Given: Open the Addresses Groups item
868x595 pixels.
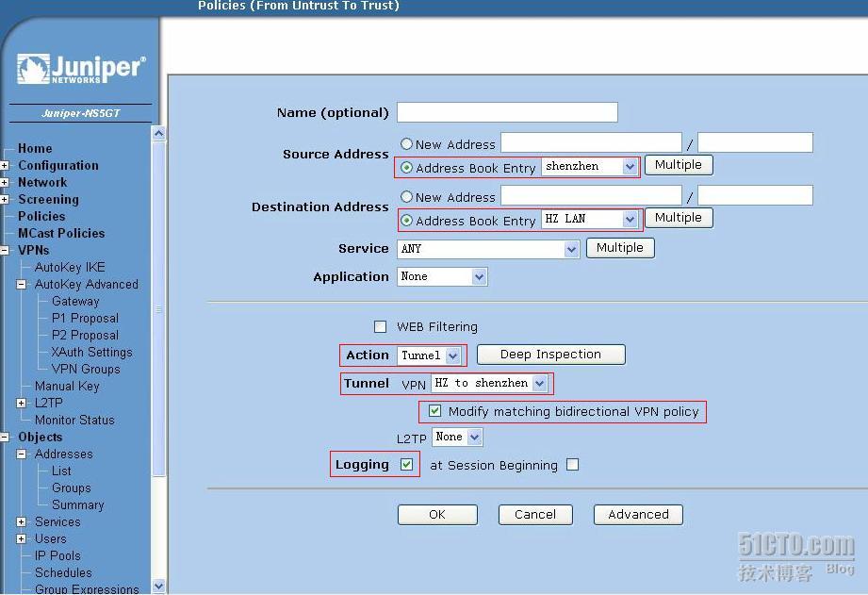Looking at the screenshot, I should [72, 488].
